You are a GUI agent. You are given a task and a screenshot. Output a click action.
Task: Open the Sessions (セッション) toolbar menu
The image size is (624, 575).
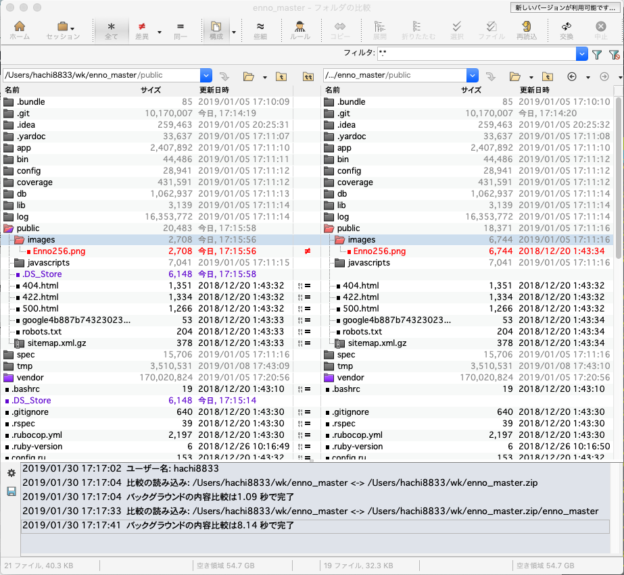click(x=63, y=28)
